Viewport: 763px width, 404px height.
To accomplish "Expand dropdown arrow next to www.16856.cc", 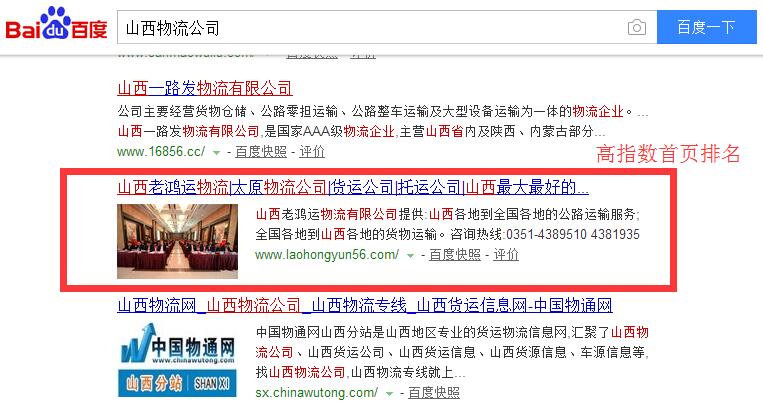I will coord(217,153).
